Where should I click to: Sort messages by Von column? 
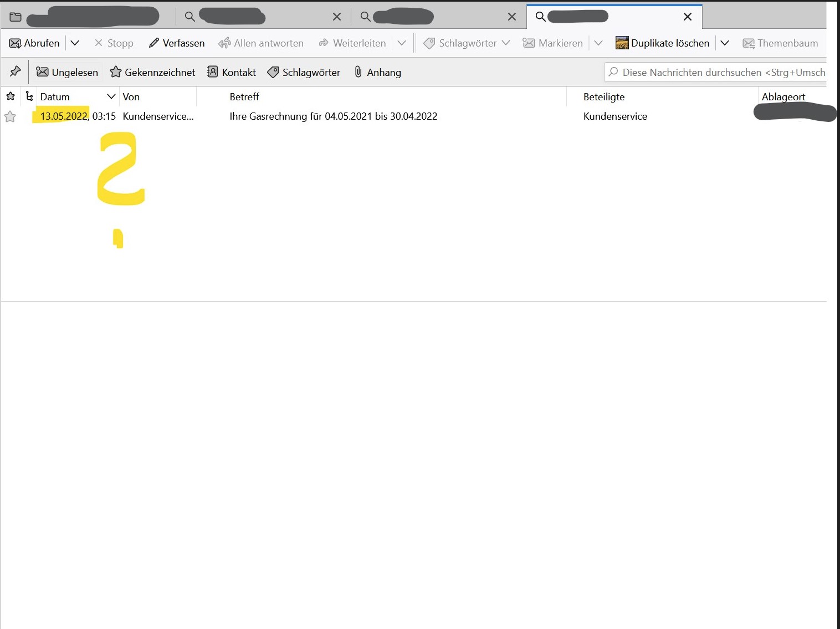[x=158, y=96]
